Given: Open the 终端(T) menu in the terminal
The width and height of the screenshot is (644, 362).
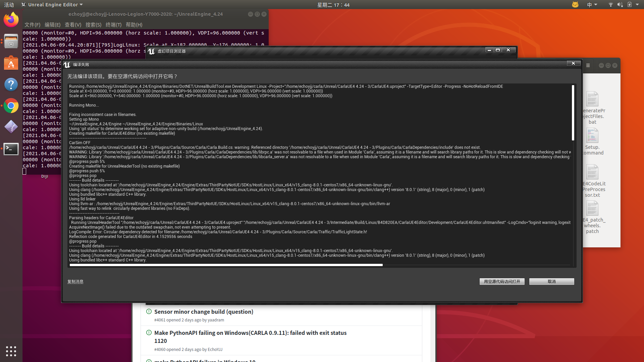Looking at the screenshot, I should [x=113, y=24].
